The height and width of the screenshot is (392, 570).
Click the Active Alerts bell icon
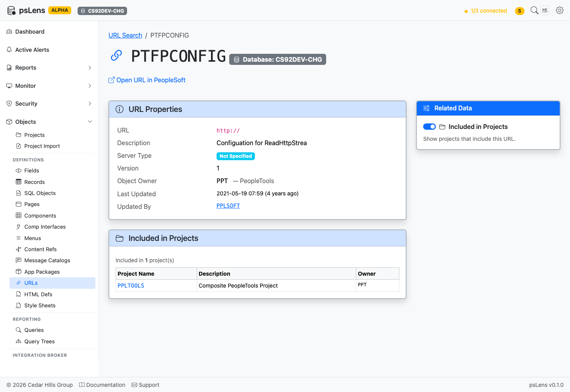[9, 50]
